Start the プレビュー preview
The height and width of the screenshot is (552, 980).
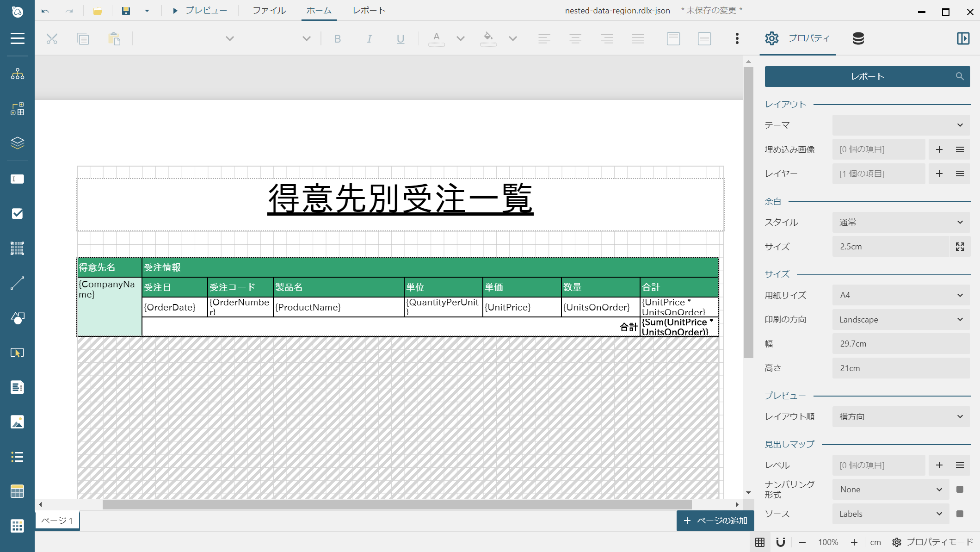[x=199, y=11]
